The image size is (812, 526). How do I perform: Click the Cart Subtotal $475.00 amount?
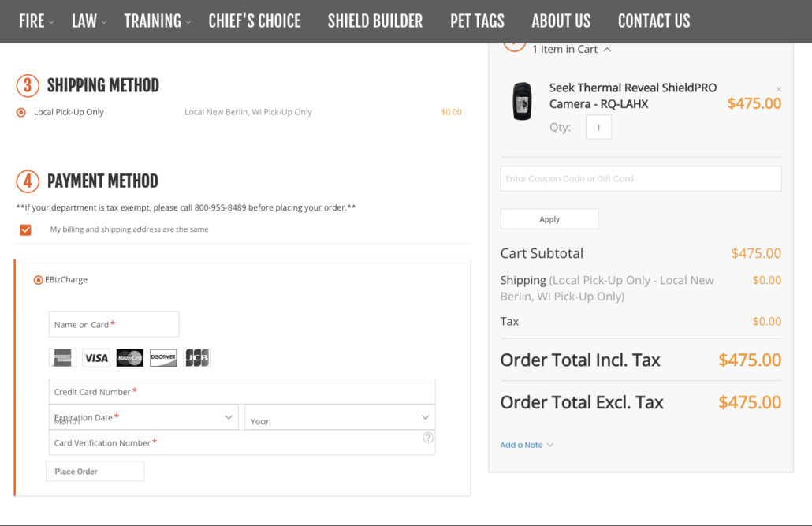(x=756, y=253)
